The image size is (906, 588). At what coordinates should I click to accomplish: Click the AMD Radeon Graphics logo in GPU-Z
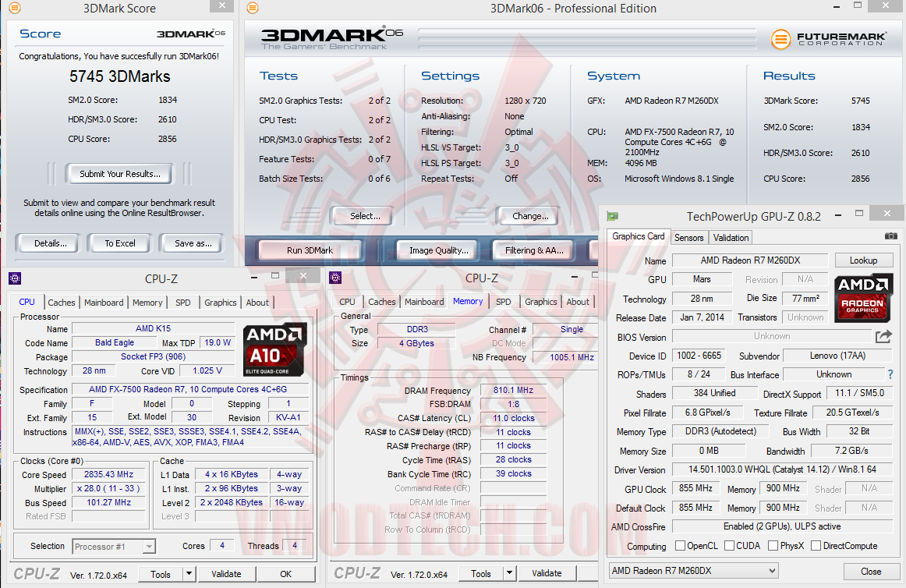click(862, 299)
